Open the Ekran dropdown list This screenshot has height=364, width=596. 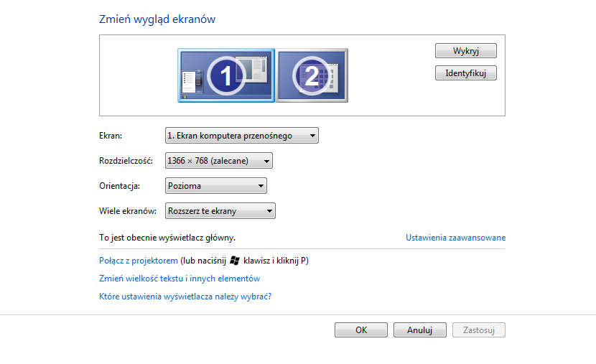(x=242, y=136)
